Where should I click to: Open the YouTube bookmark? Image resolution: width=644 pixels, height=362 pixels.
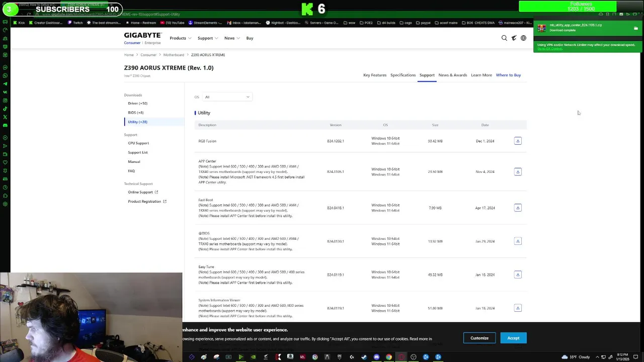click(x=173, y=23)
